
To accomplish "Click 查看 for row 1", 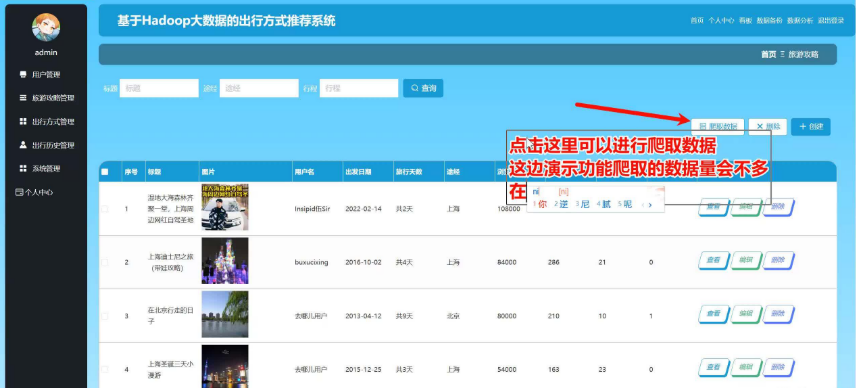I will 714,207.
